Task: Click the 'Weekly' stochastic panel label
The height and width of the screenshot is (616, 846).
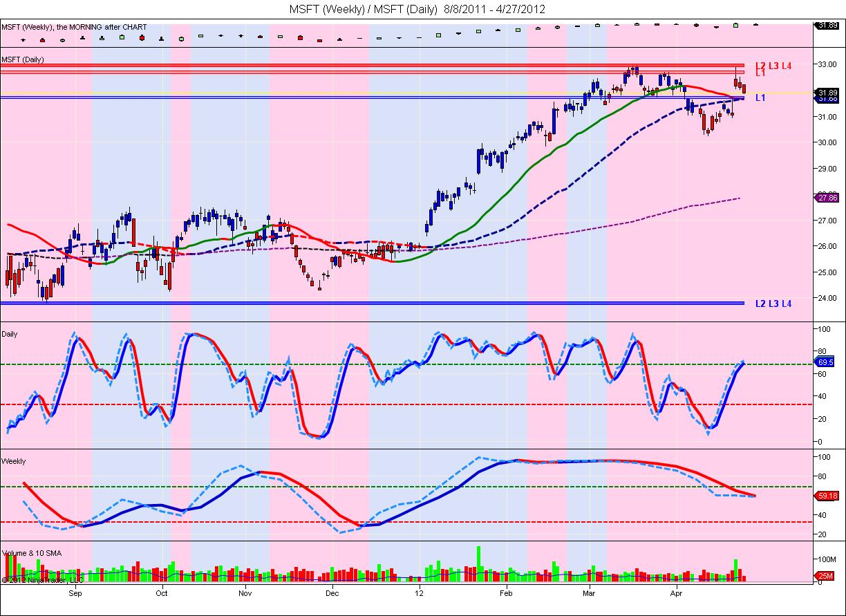Action: point(14,461)
